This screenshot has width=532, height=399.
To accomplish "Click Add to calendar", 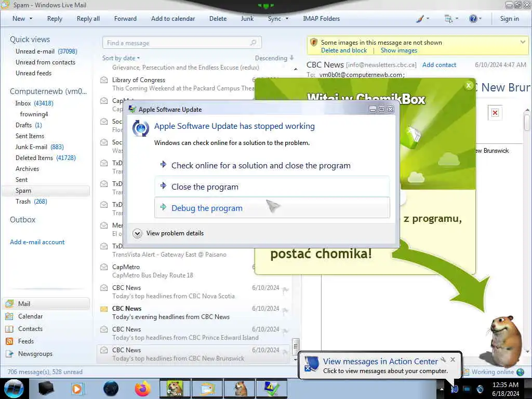I will [173, 19].
